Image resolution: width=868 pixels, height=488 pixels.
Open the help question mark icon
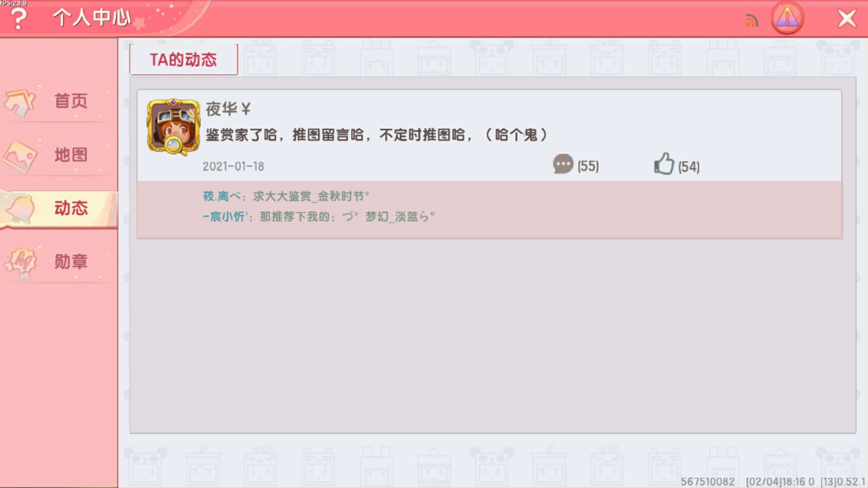click(19, 19)
